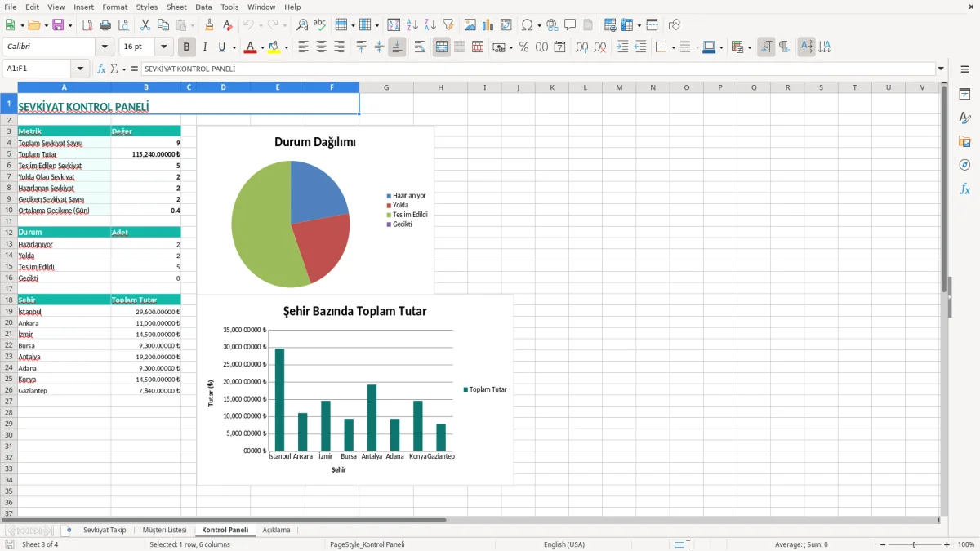Open sidebar Properties panel

964,94
